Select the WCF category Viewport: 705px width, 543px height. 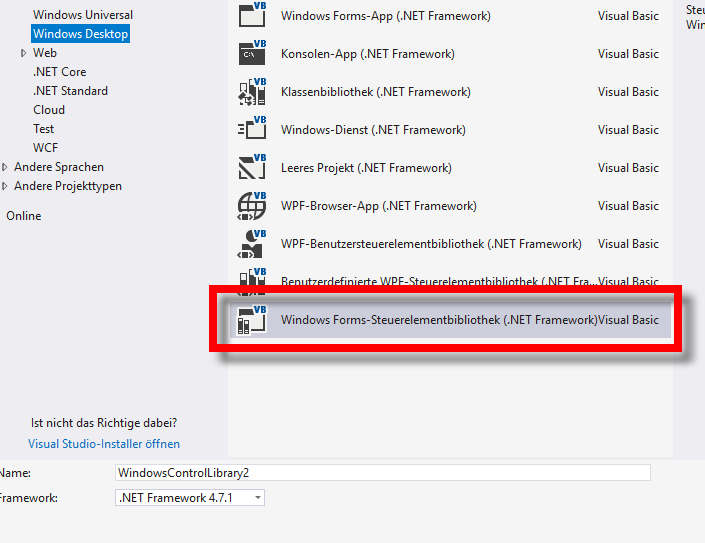pyautogui.click(x=45, y=148)
